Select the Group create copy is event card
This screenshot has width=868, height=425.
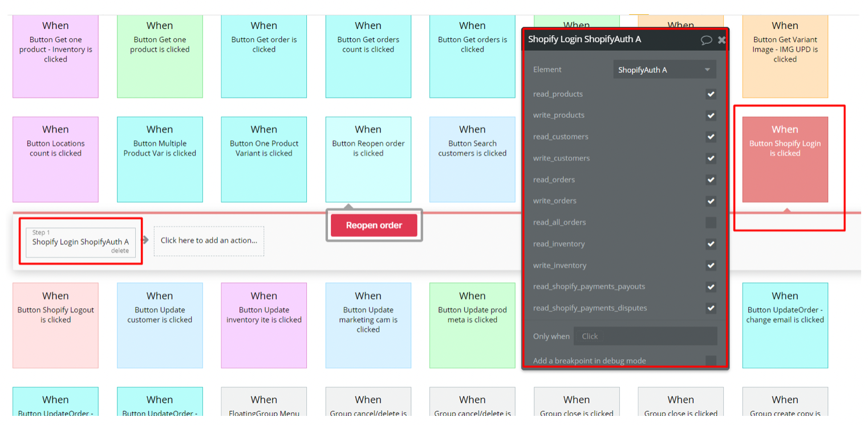coord(785,403)
